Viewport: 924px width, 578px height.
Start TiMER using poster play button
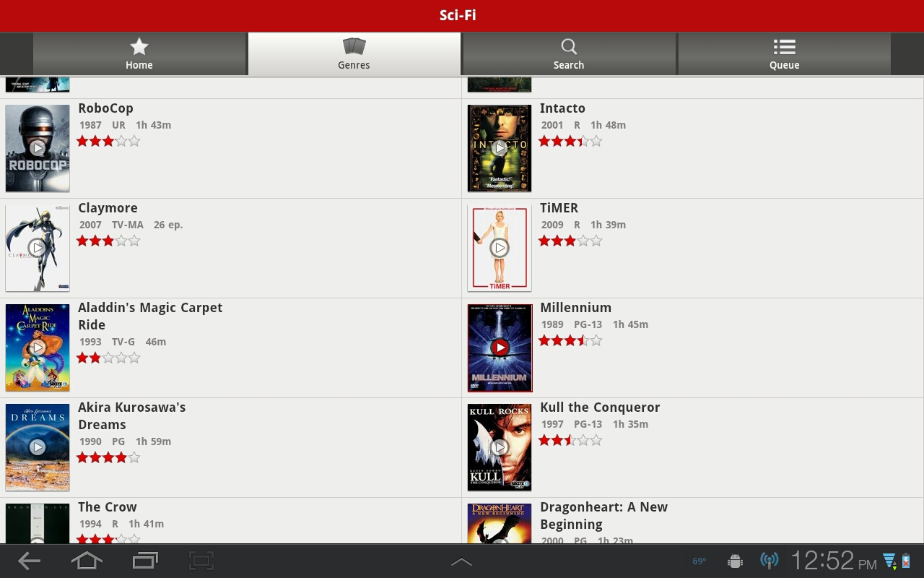click(500, 248)
